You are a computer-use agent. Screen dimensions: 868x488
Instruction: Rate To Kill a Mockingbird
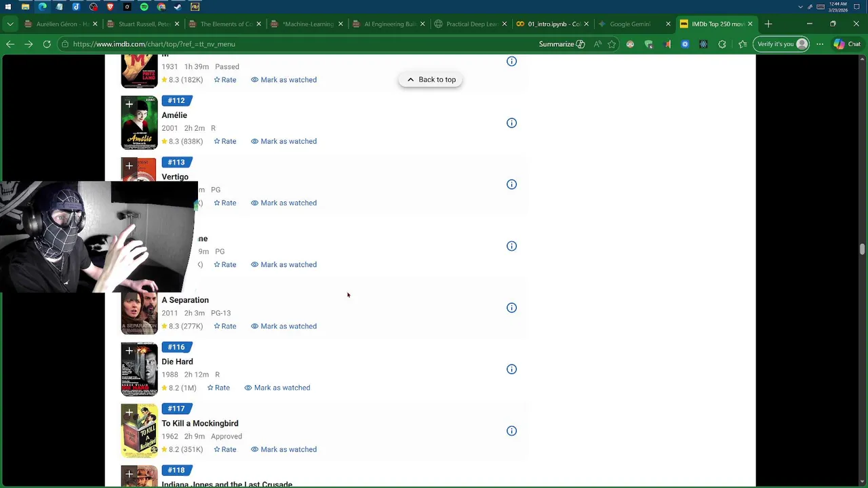point(225,449)
